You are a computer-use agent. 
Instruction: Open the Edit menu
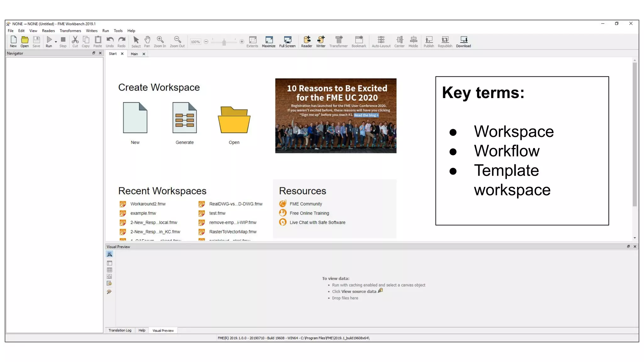21,31
